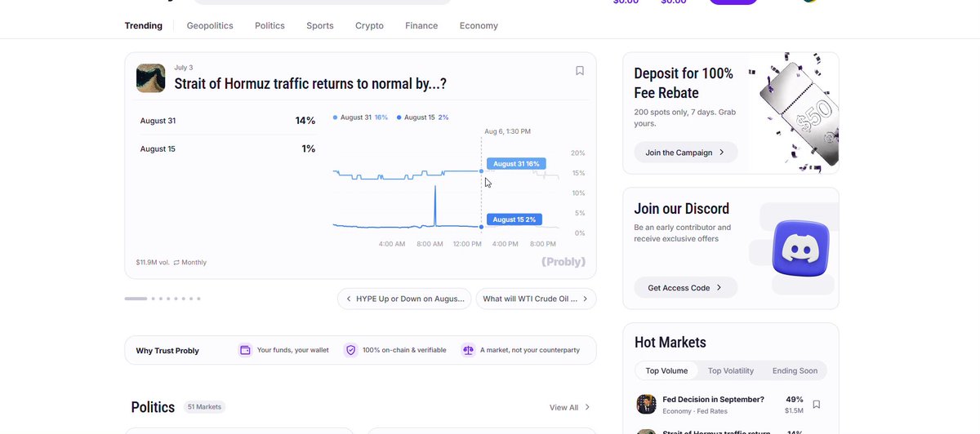
Task: Open the Geopolitics category
Action: point(210,25)
